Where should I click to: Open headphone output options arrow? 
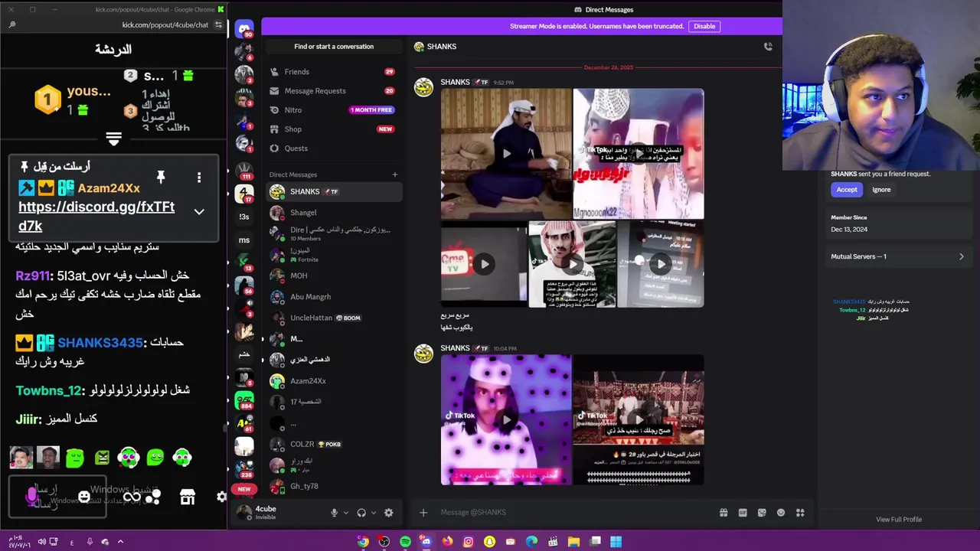(x=373, y=513)
